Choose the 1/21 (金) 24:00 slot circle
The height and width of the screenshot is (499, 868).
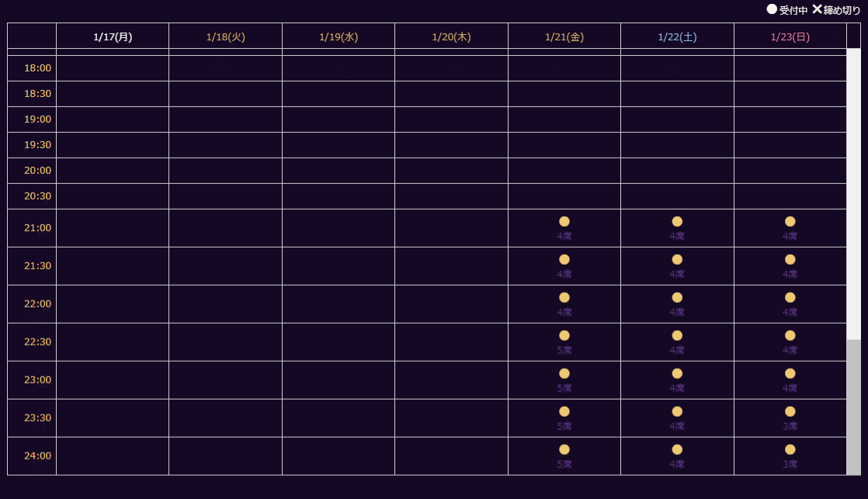click(x=564, y=449)
